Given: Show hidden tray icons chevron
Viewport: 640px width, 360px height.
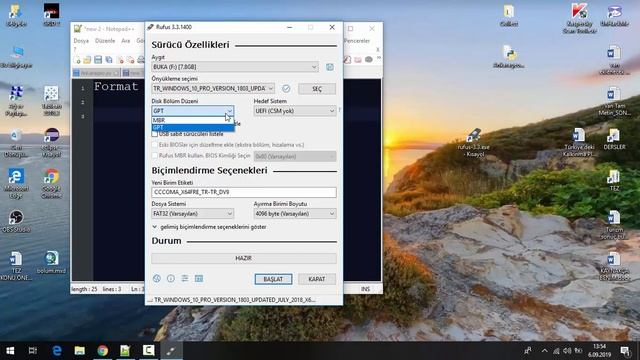Looking at the screenshot, I should [544, 351].
